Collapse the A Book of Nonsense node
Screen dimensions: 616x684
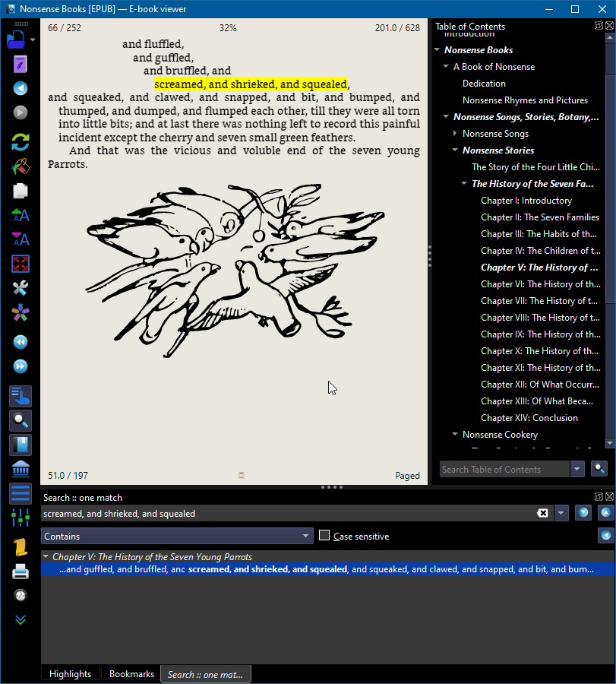(446, 66)
